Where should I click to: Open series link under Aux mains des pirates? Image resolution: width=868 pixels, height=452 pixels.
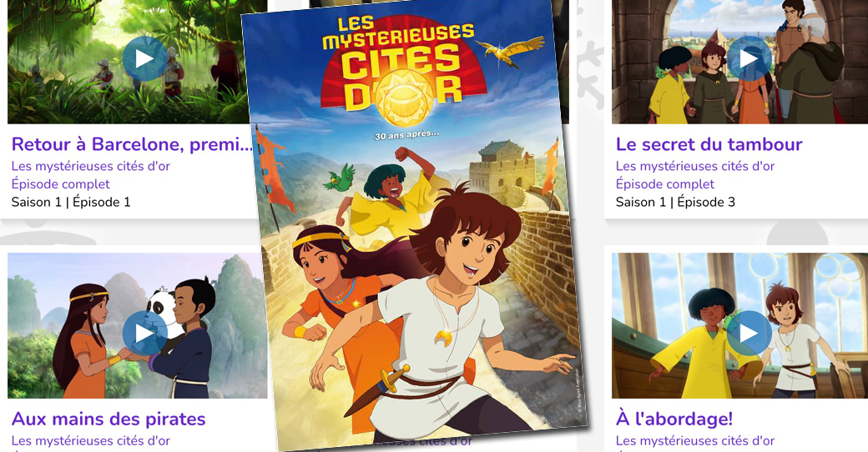[91, 440]
